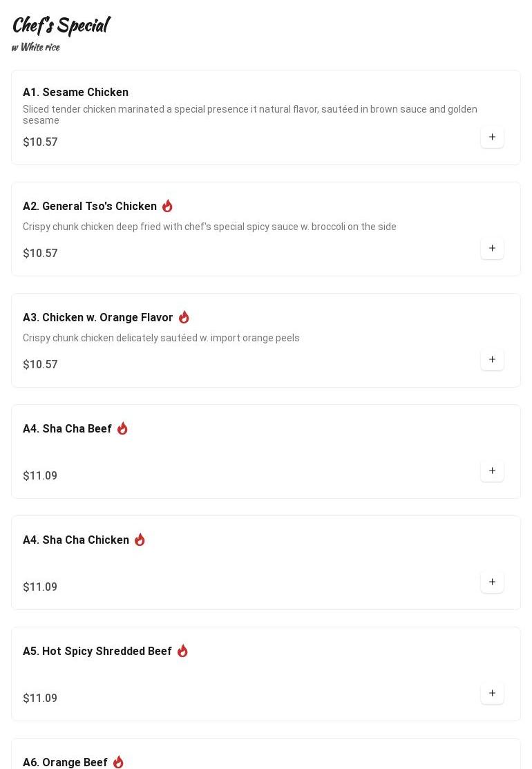This screenshot has height=769, width=532.
Task: Select the A5. Hot Spicy Shredded Beef title
Action: click(x=97, y=652)
